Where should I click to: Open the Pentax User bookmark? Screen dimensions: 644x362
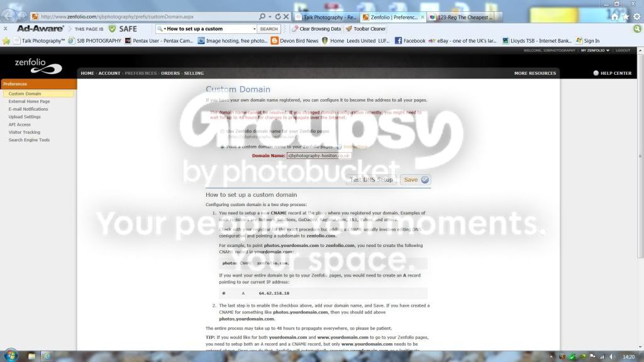pos(158,41)
